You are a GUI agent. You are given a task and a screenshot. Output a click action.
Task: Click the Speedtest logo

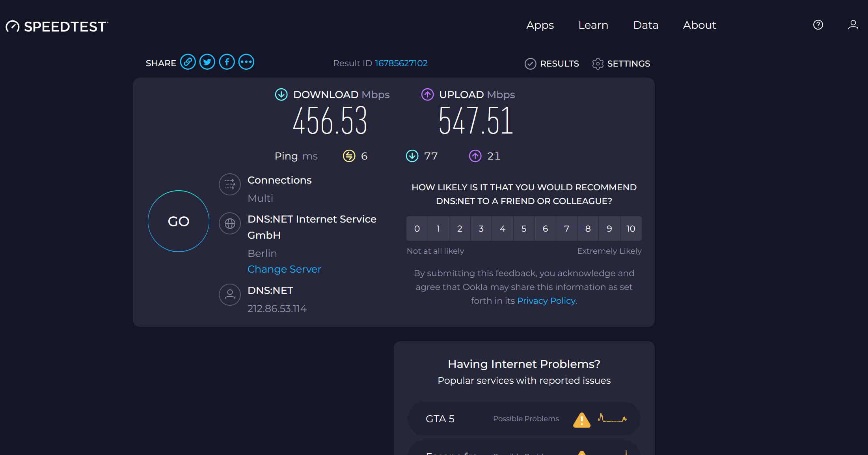click(57, 26)
